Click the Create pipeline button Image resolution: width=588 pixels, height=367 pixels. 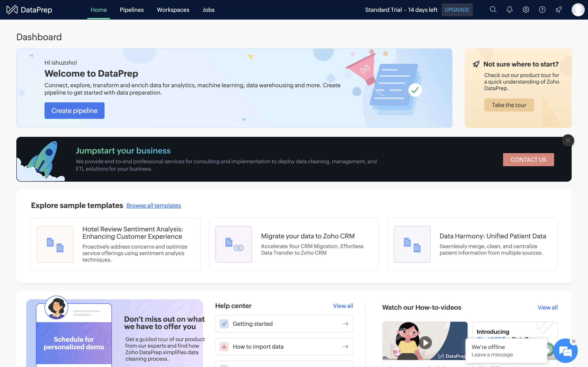(x=74, y=111)
